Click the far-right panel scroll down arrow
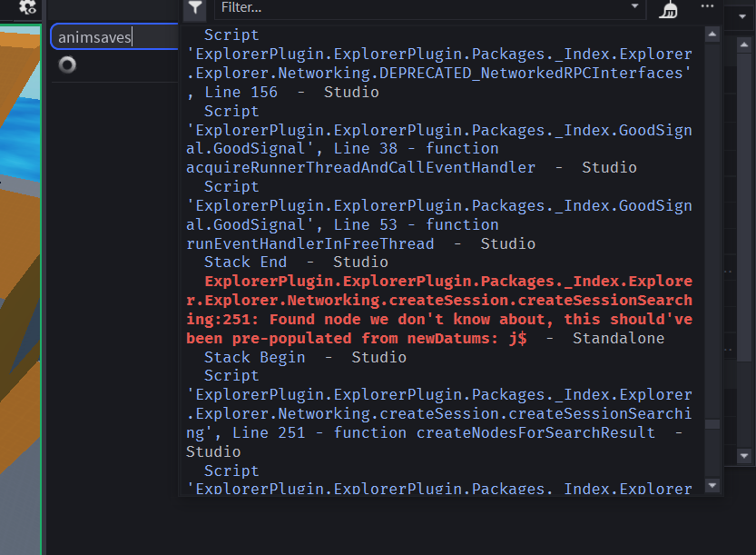 click(744, 456)
